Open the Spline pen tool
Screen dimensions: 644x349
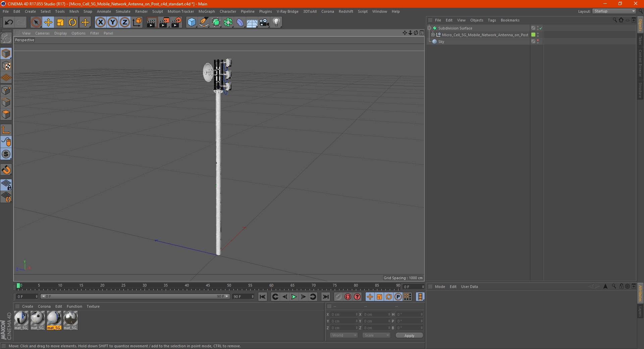(204, 22)
